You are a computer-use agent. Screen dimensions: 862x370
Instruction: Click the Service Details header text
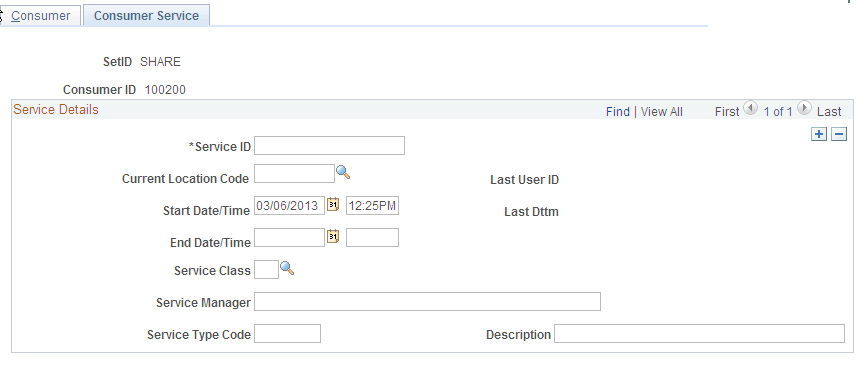(x=56, y=109)
